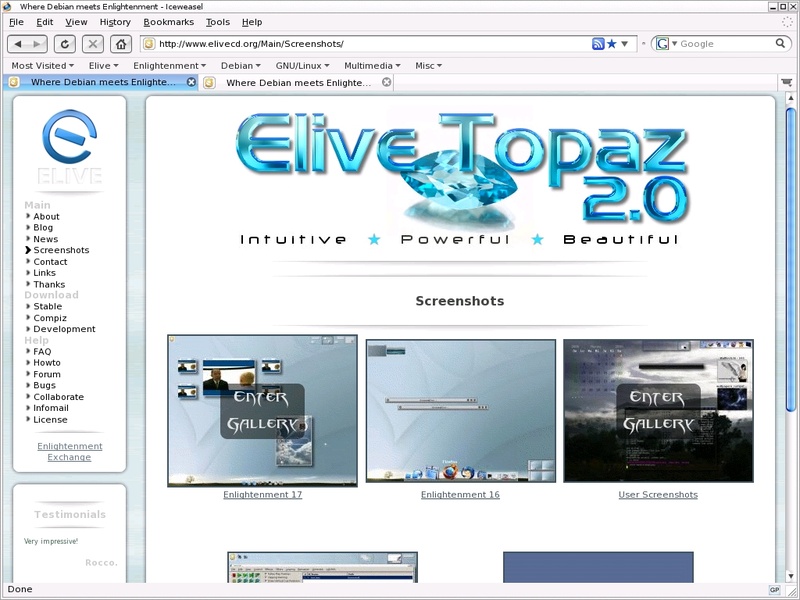Open the Howto help link
This screenshot has height=600, width=800.
tap(47, 363)
